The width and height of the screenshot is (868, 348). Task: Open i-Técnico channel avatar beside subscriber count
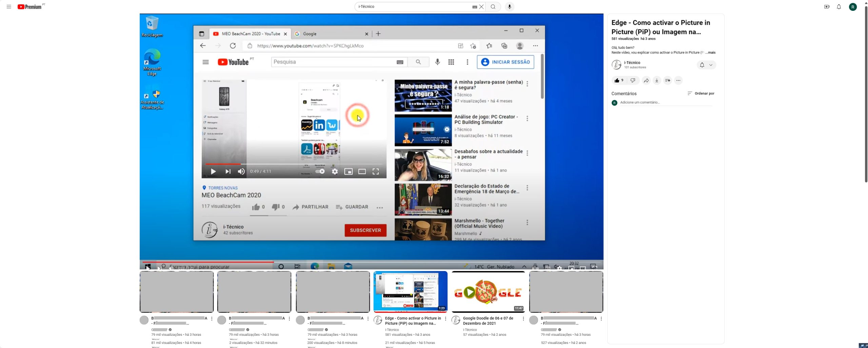[616, 64]
